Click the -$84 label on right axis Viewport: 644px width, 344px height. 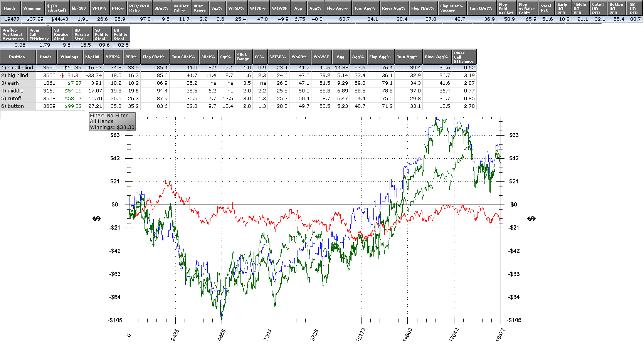tap(514, 297)
